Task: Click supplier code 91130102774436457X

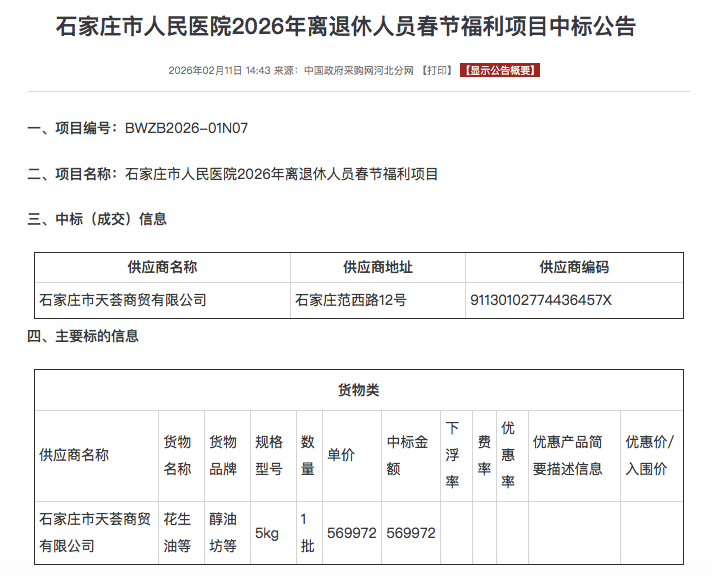Action: click(540, 300)
